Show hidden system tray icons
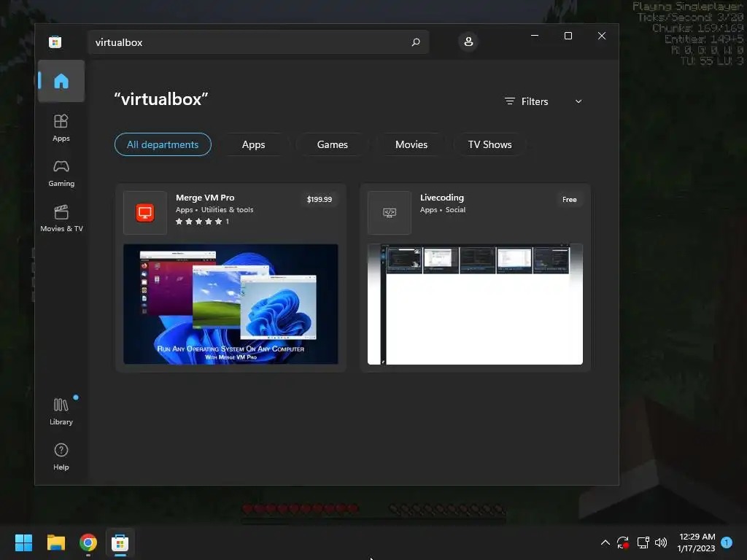 coord(605,542)
